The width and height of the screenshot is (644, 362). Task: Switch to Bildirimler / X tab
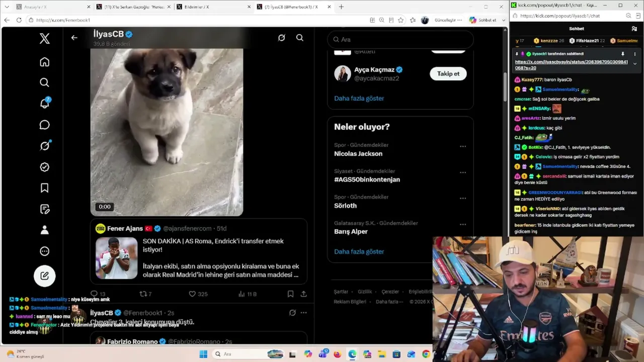214,7
